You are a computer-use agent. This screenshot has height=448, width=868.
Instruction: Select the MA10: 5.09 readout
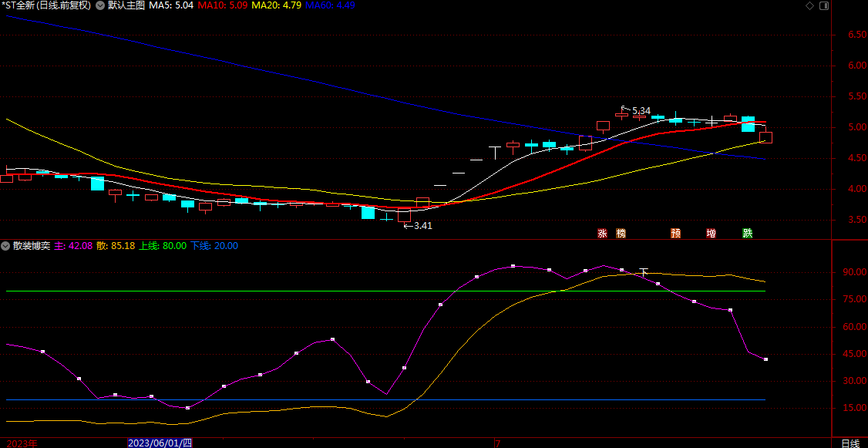pos(223,5)
